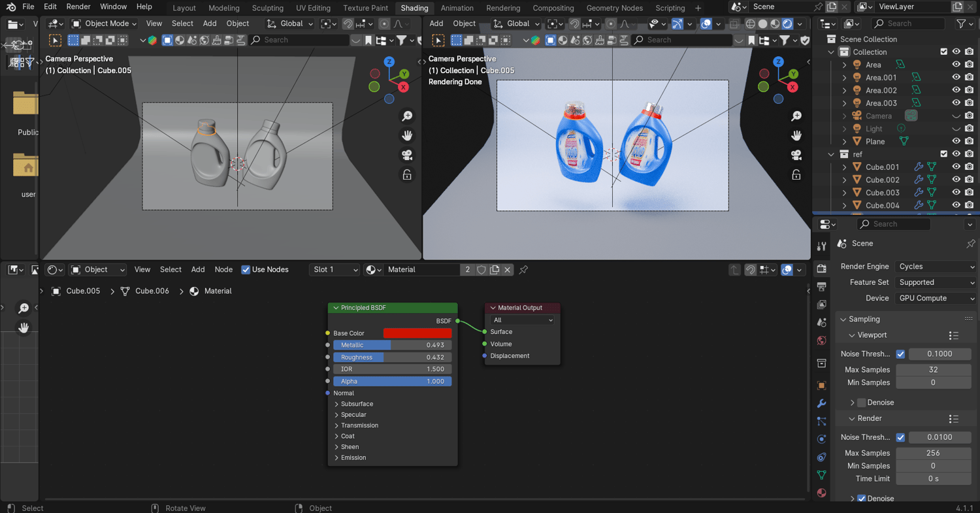This screenshot has height=513, width=980.
Task: Adjust the Metallic 0.493 slider
Action: 392,345
